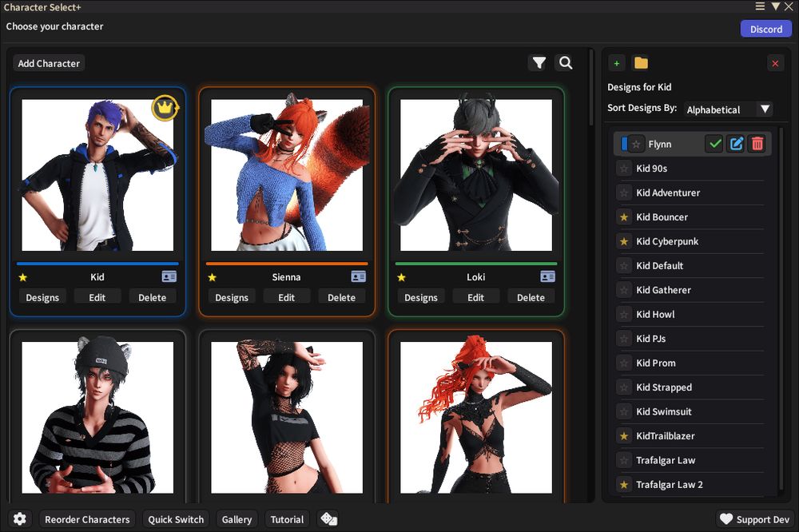Open Quick Switch
This screenshot has width=799, height=532.
pyautogui.click(x=176, y=519)
